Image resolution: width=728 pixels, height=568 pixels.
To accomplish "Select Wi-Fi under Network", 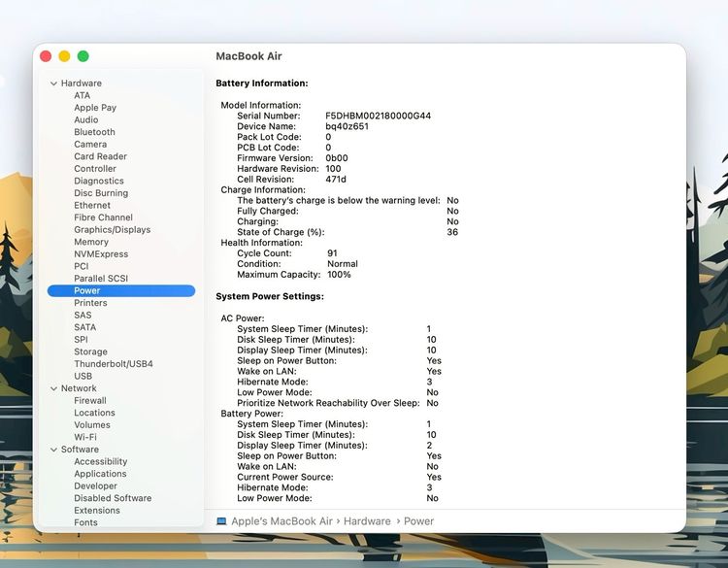I will coord(85,438).
